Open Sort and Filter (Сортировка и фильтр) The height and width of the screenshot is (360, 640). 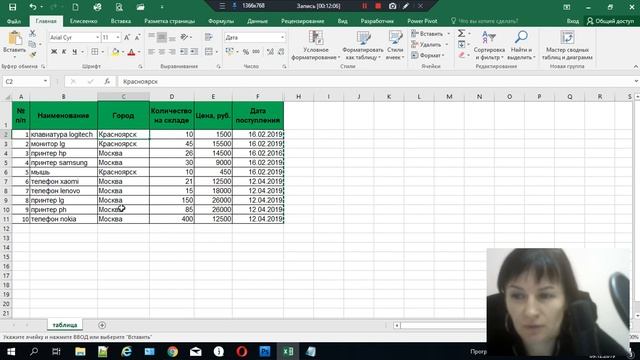[489, 45]
